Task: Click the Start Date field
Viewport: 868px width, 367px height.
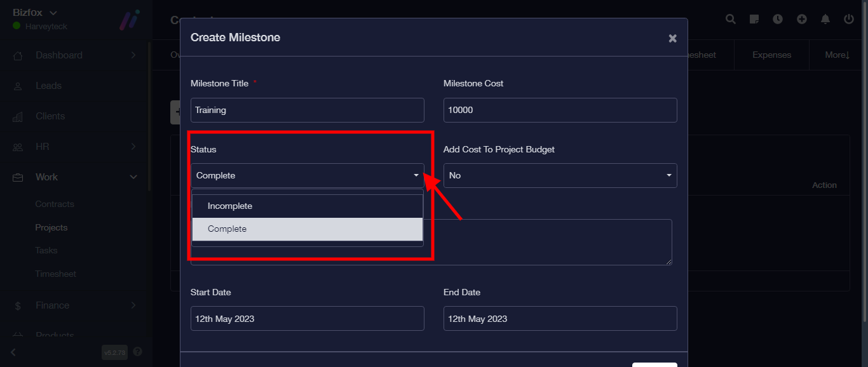Action: coord(307,319)
